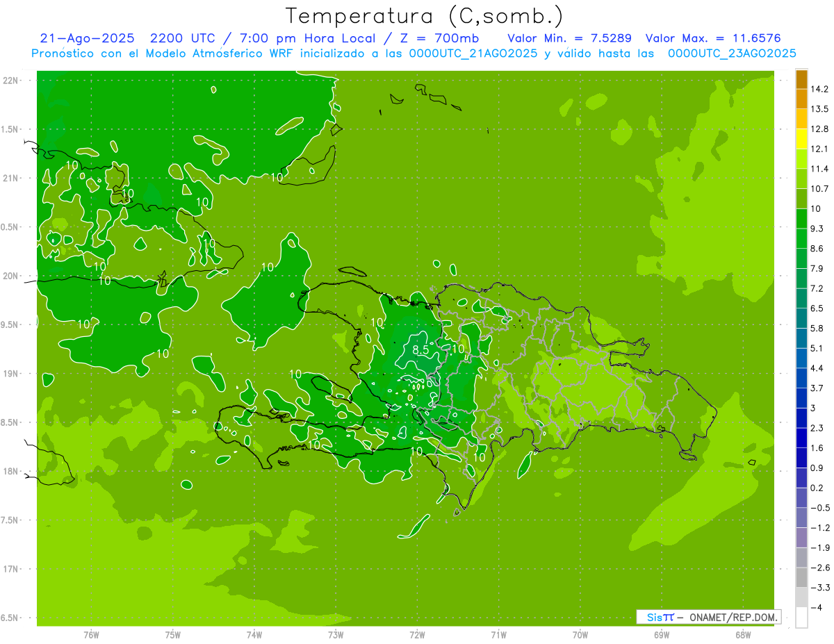The width and height of the screenshot is (834, 644).
Task: Click the 73W longitude axis label
Action: pyautogui.click(x=336, y=635)
